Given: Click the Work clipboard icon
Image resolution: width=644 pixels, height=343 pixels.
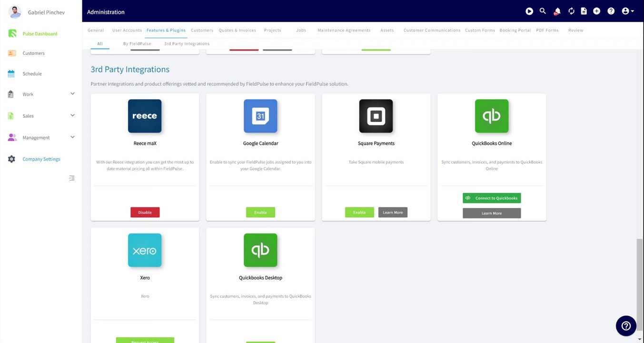Looking at the screenshot, I should pos(11,94).
